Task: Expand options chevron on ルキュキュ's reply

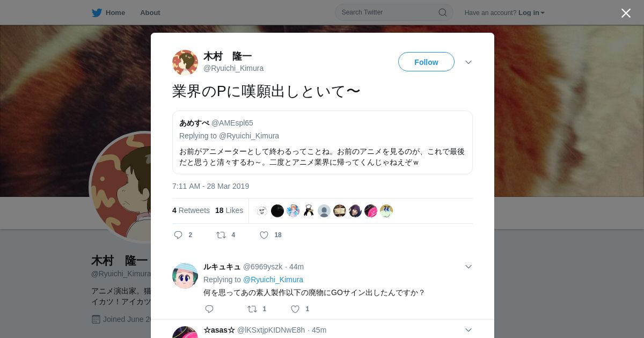Action: tap(469, 267)
